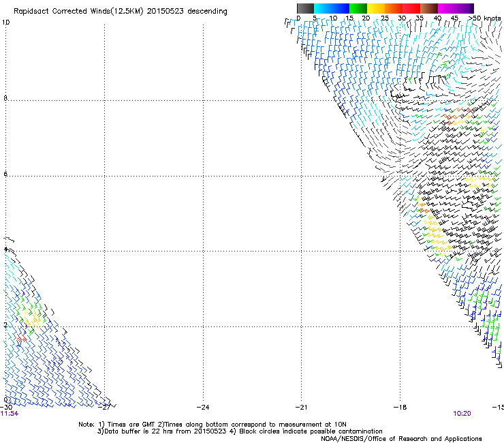Click the purple time stamp '10:20'

point(462,414)
